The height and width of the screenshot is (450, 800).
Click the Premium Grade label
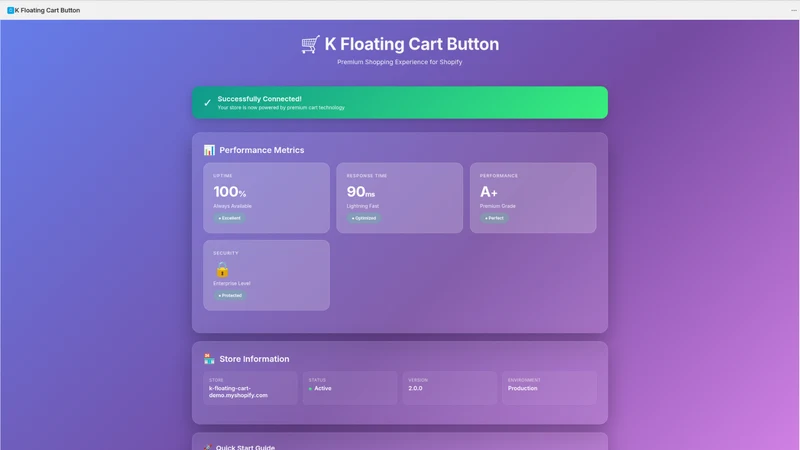pos(497,206)
